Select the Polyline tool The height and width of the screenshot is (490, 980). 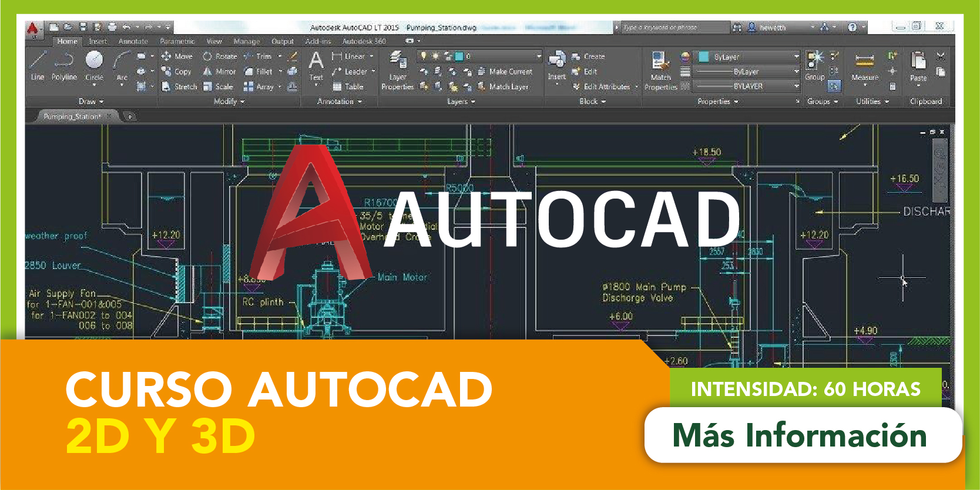click(64, 65)
